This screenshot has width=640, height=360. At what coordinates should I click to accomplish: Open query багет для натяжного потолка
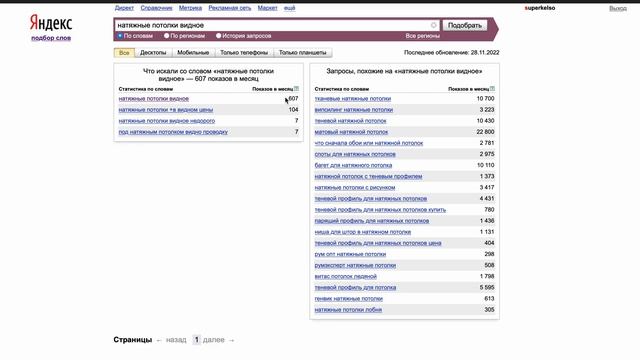[x=353, y=165]
